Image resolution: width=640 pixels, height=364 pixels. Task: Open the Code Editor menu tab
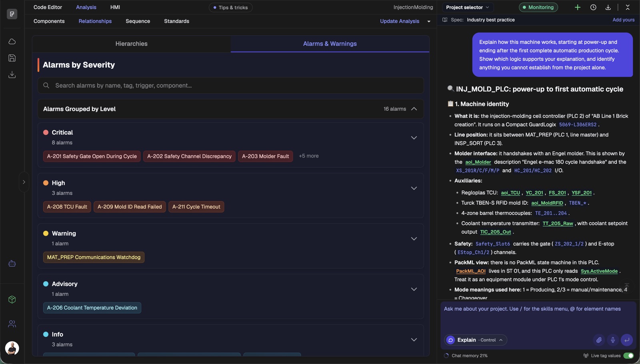[48, 7]
